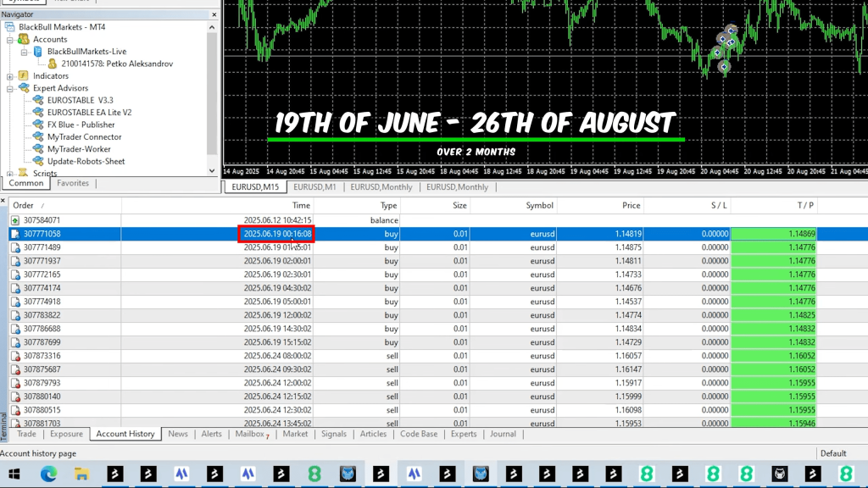Collapse the Expert Advisors tree node
The width and height of the screenshot is (868, 488).
coord(10,88)
